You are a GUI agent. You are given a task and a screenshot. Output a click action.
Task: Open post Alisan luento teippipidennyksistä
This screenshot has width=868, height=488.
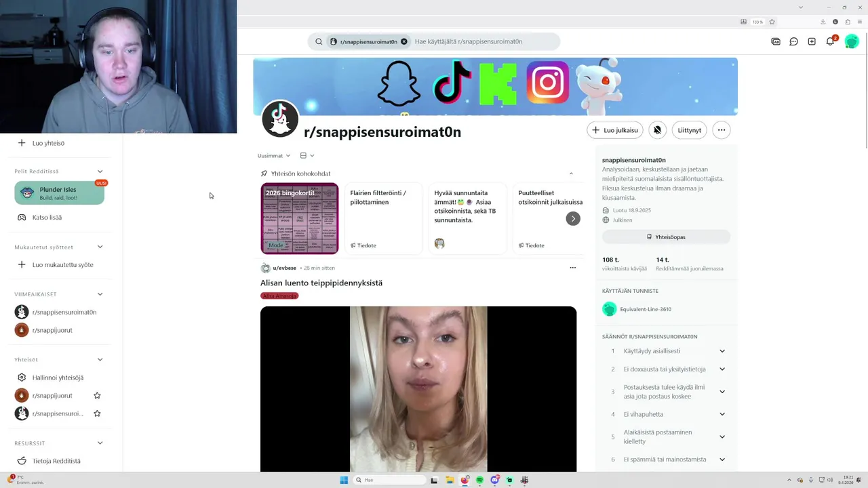point(321,283)
